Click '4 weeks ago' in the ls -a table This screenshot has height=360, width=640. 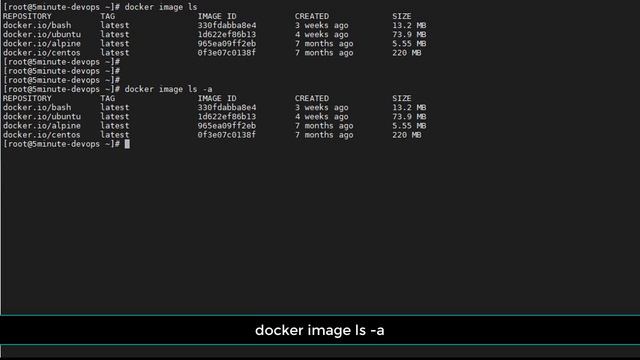point(322,117)
